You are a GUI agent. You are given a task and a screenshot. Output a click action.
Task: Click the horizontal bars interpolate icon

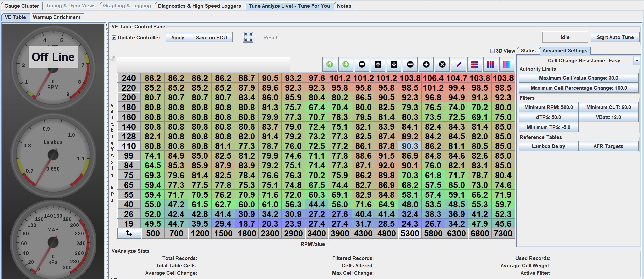pyautogui.click(x=474, y=64)
